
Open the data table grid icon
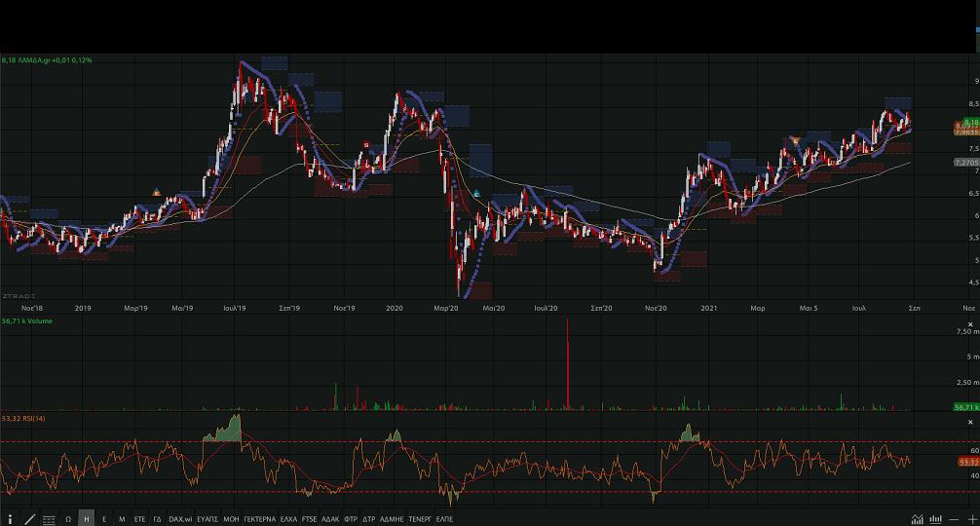[49, 519]
